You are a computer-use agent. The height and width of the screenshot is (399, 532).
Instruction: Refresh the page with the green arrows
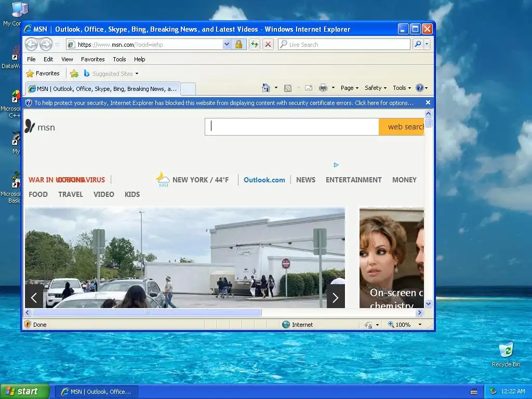(x=255, y=45)
